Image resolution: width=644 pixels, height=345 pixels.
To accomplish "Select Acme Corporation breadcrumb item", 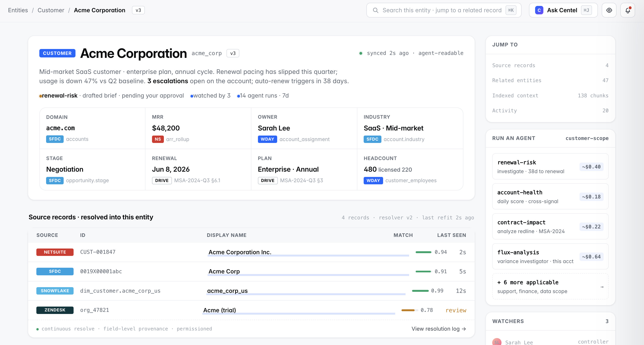I will click(100, 10).
